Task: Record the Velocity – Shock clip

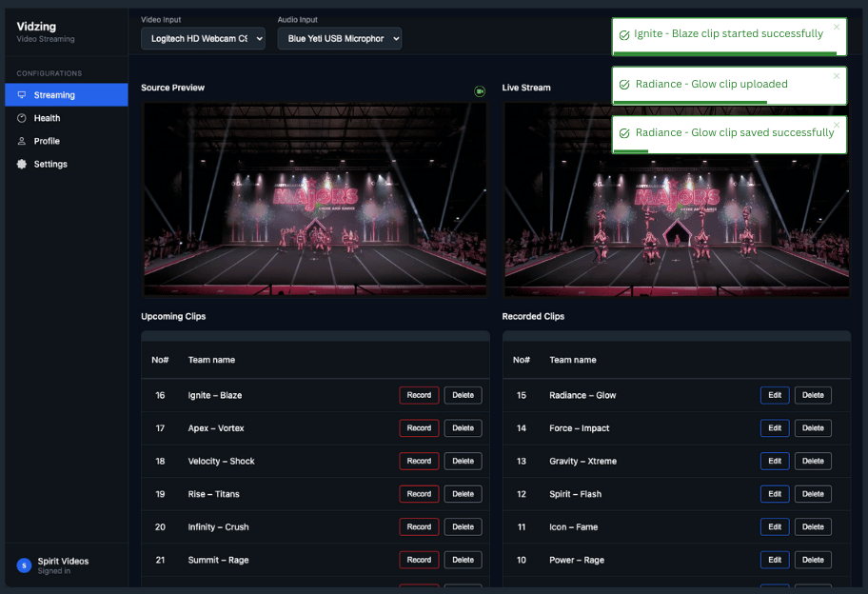Action: [419, 461]
